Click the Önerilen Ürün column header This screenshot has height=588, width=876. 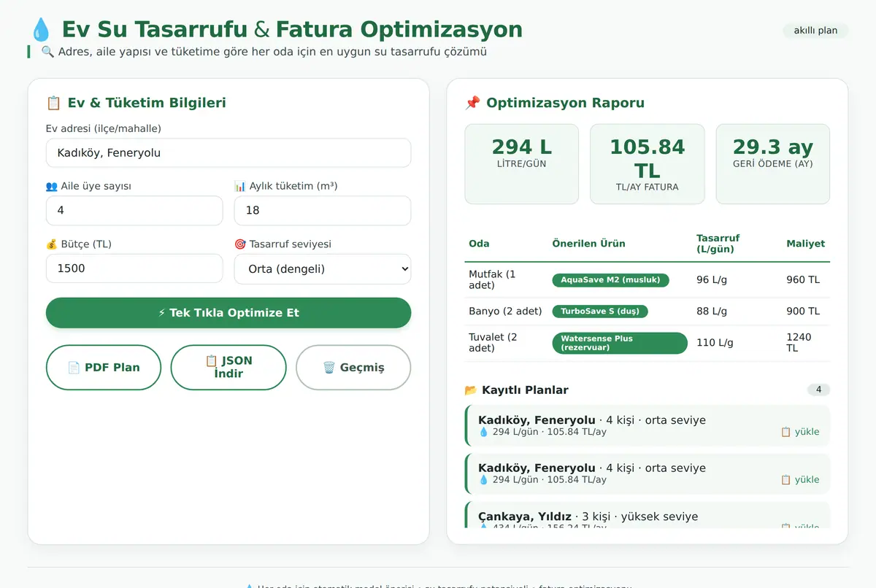[589, 244]
